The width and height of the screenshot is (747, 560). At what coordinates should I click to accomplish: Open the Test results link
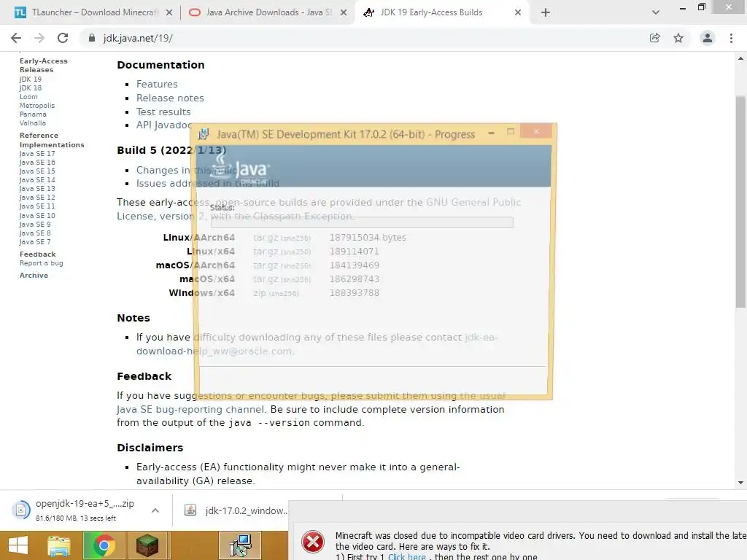tap(163, 112)
